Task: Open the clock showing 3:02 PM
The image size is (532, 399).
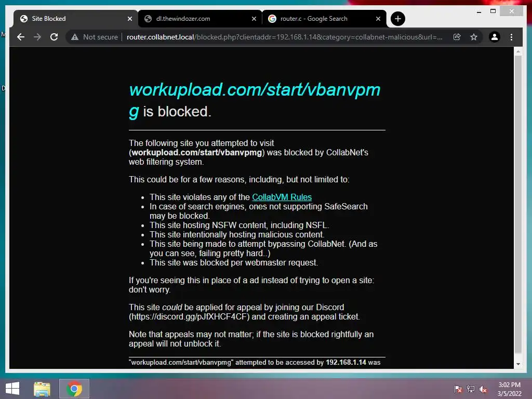Action: [509, 389]
